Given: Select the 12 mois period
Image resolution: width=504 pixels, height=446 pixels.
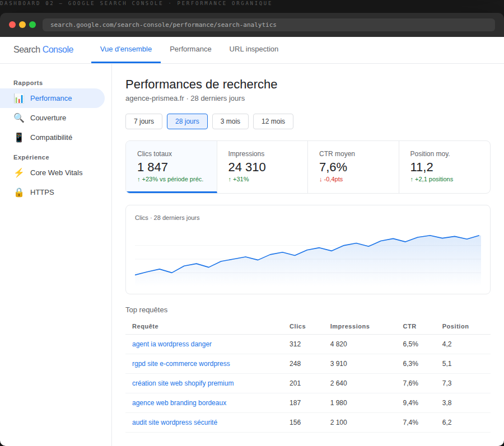Looking at the screenshot, I should click(273, 121).
